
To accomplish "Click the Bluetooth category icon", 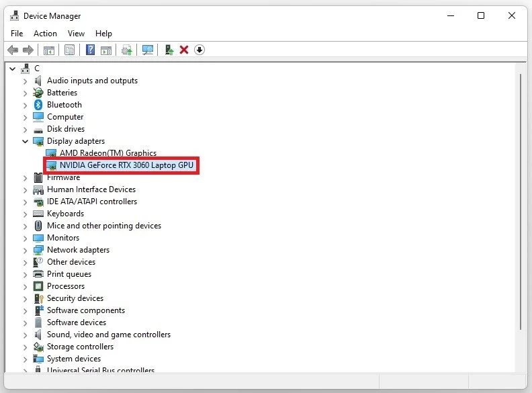I will point(38,105).
